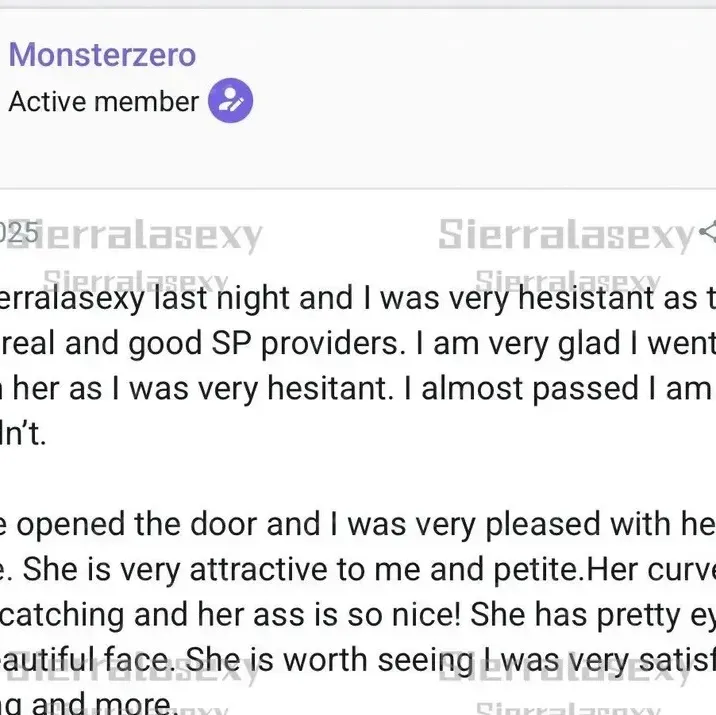Viewport: 716px width, 715px height.
Task: Open Monsterzero's user profile link
Action: coord(102,54)
